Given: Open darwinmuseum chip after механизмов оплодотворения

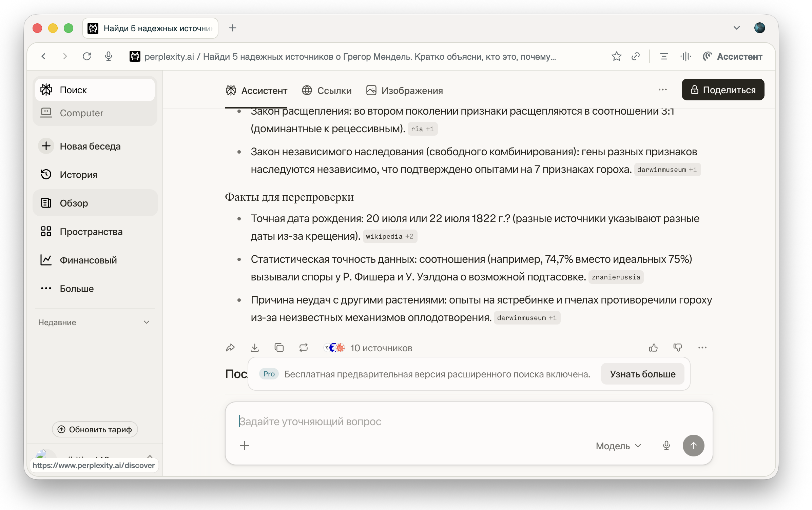Looking at the screenshot, I should click(527, 318).
